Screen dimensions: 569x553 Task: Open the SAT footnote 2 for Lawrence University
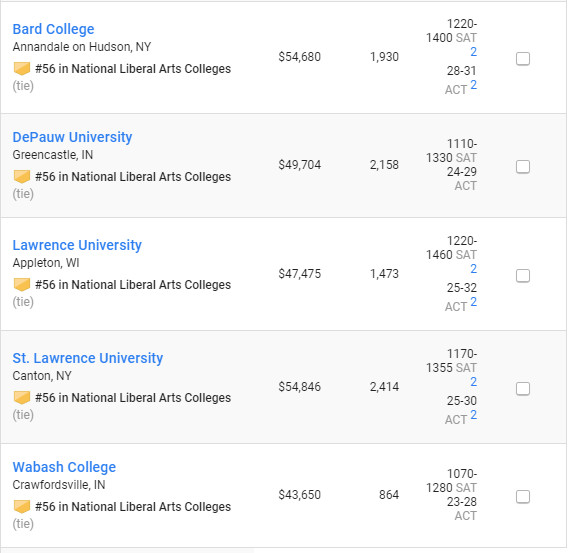tap(473, 269)
